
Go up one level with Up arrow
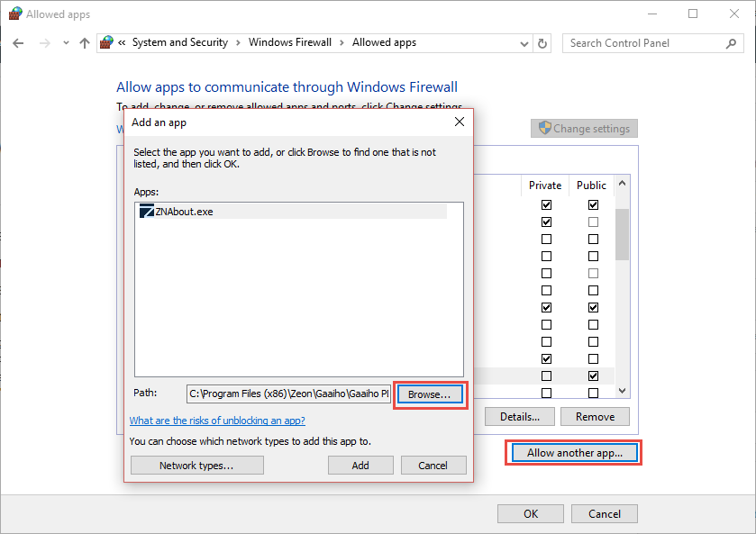(x=85, y=43)
